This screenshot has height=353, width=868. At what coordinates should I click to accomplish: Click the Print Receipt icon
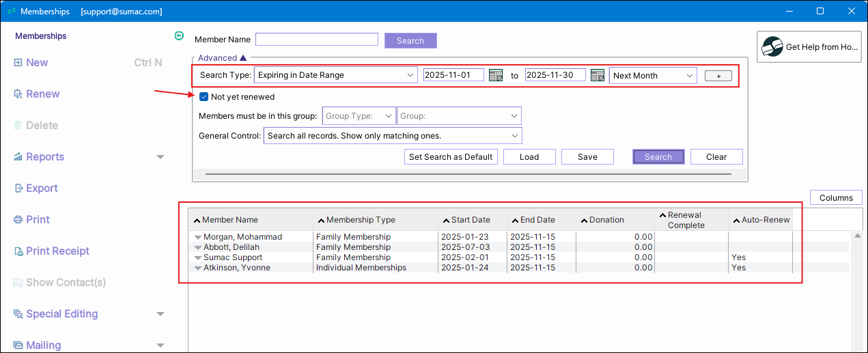point(18,251)
